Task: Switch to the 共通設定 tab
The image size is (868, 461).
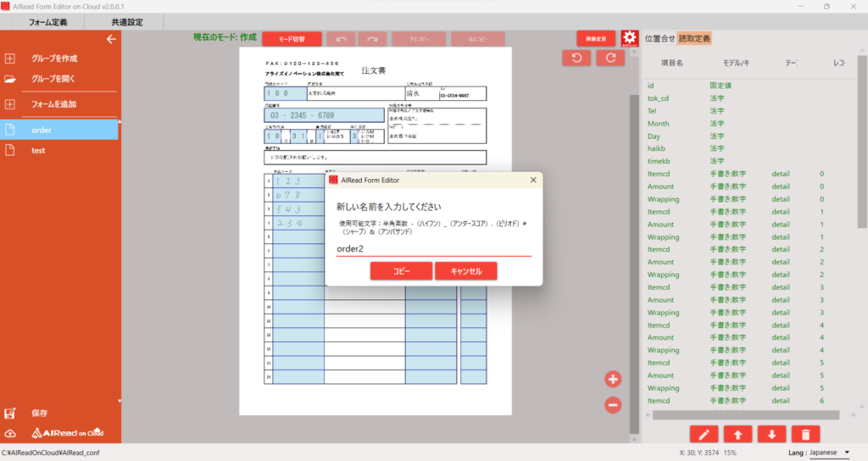Action: point(127,21)
